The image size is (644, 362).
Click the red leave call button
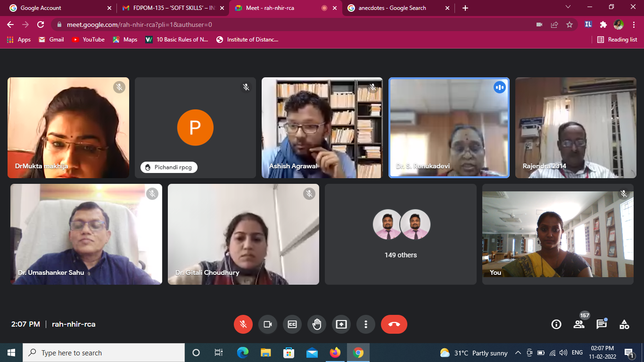394,324
